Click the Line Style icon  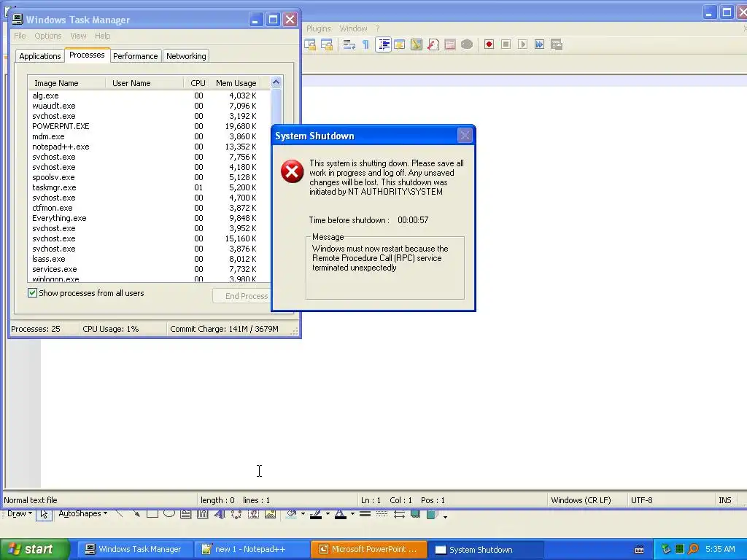[x=365, y=514]
